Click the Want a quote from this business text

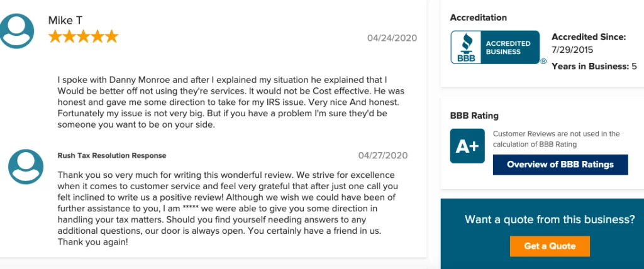(550, 219)
